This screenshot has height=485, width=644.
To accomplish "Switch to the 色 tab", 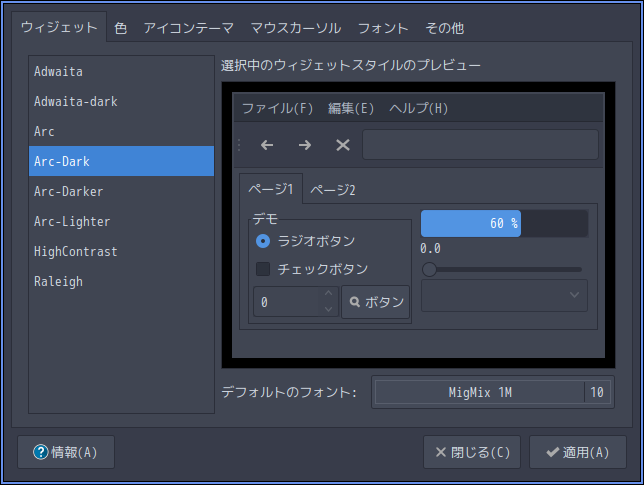I will point(120,28).
